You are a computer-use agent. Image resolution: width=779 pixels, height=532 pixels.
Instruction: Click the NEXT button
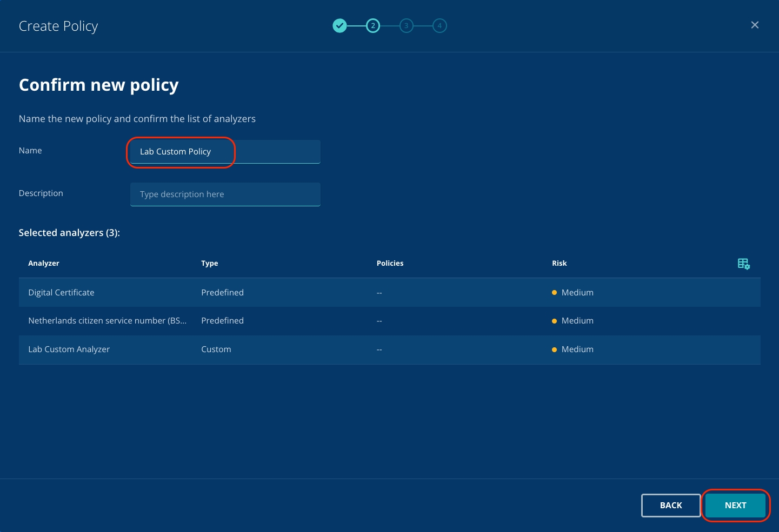click(x=735, y=505)
